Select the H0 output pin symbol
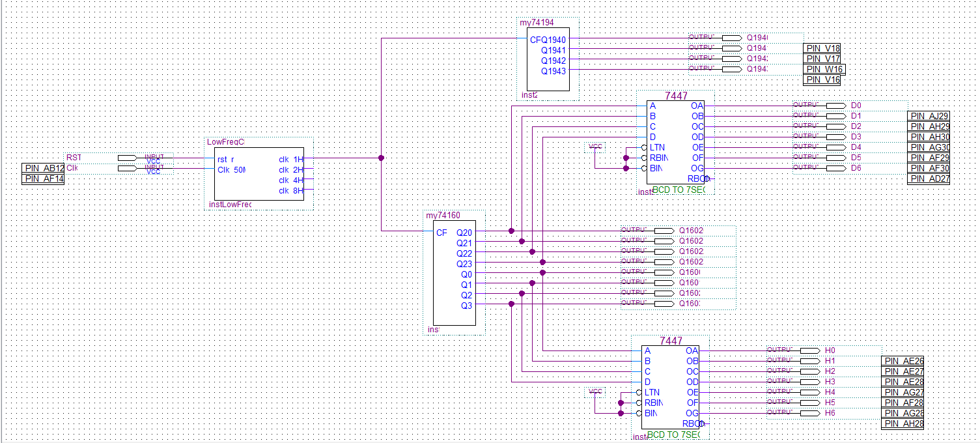Screen dimensions: 980x443 809,350
